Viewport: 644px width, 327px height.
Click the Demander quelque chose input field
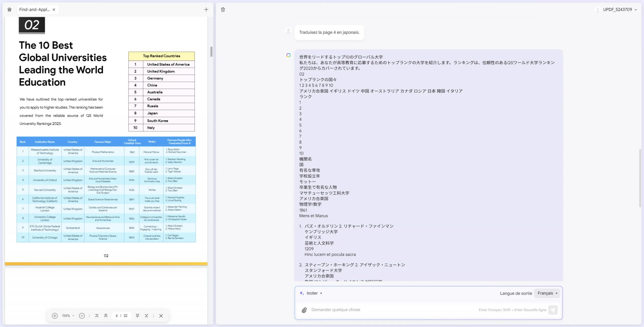(x=392, y=310)
